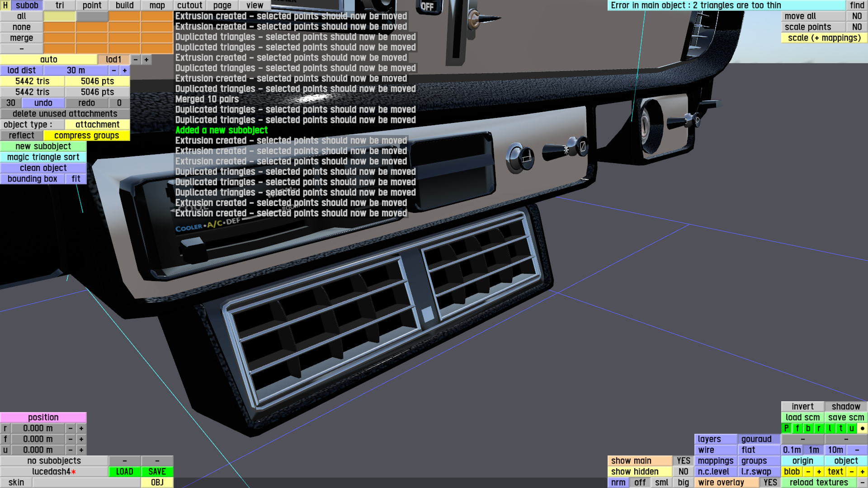Click plus next to lod dist

pos(125,70)
